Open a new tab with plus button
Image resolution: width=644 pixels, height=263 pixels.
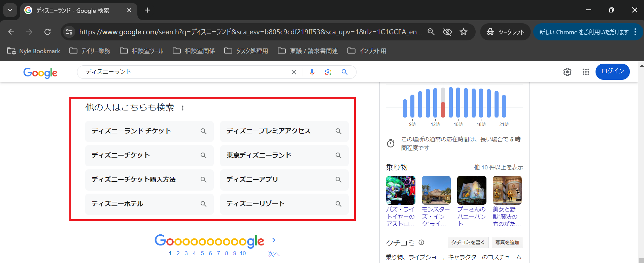147,10
